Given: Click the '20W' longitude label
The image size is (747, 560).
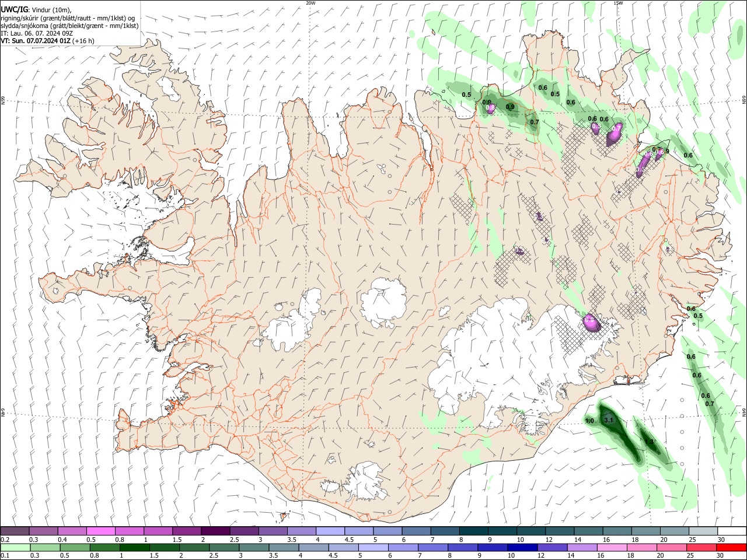Looking at the screenshot, I should 310,3.
